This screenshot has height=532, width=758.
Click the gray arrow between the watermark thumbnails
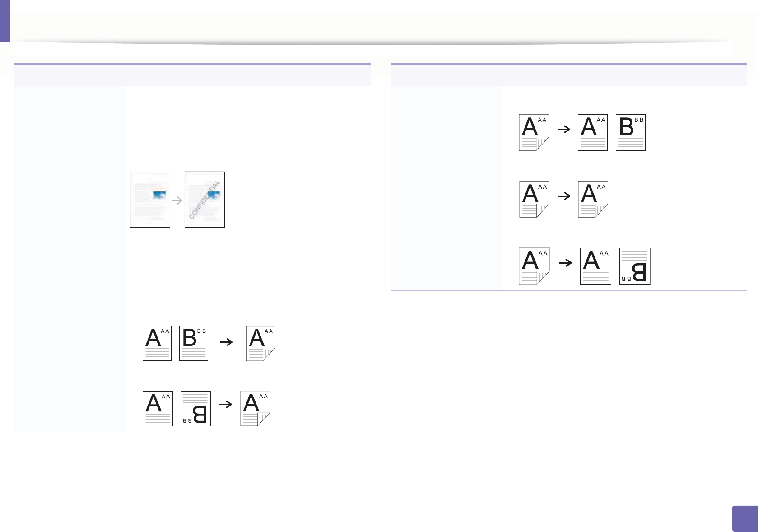pos(177,201)
